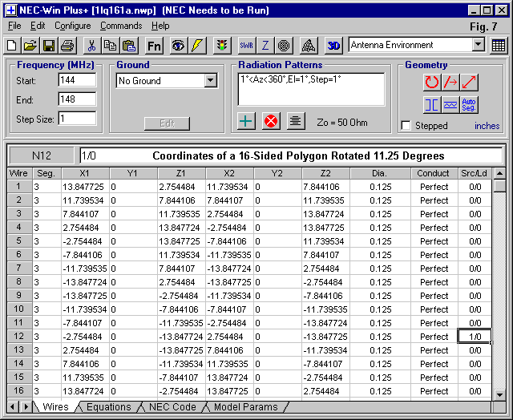Switch to the NEC Code tab
The height and width of the screenshot is (420, 513).
coord(172,407)
